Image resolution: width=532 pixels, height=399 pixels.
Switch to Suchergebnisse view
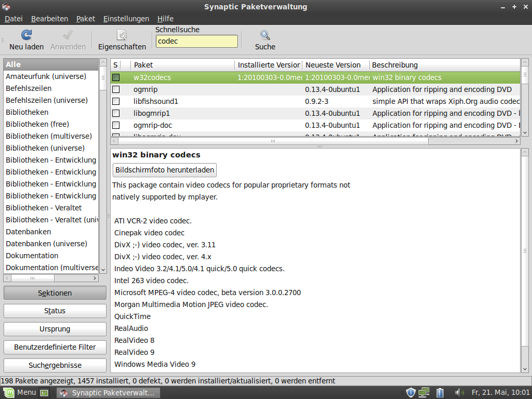[55, 365]
